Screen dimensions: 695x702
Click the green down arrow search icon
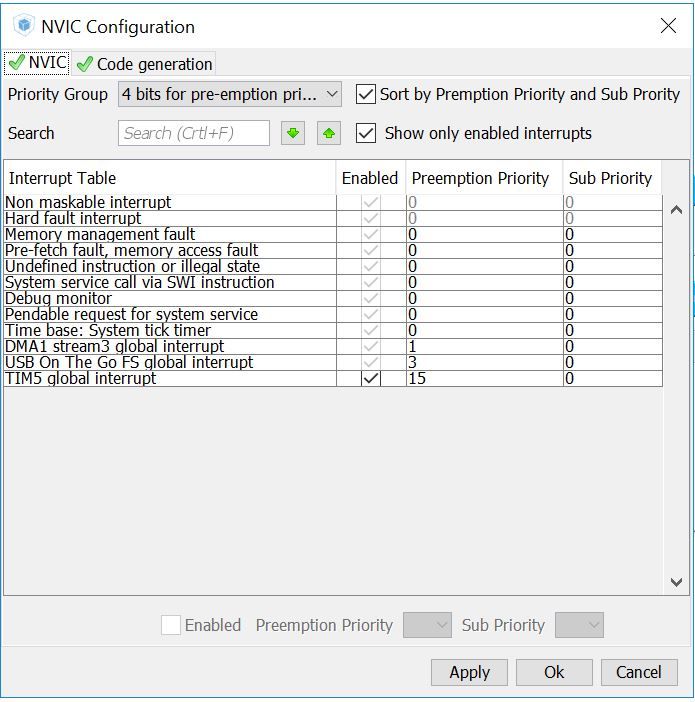click(x=293, y=133)
